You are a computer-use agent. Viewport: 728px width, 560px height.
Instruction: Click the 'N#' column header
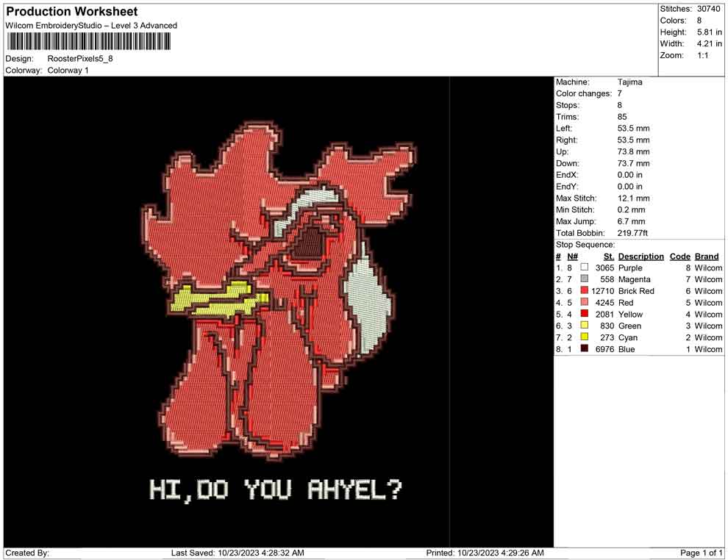pos(572,256)
